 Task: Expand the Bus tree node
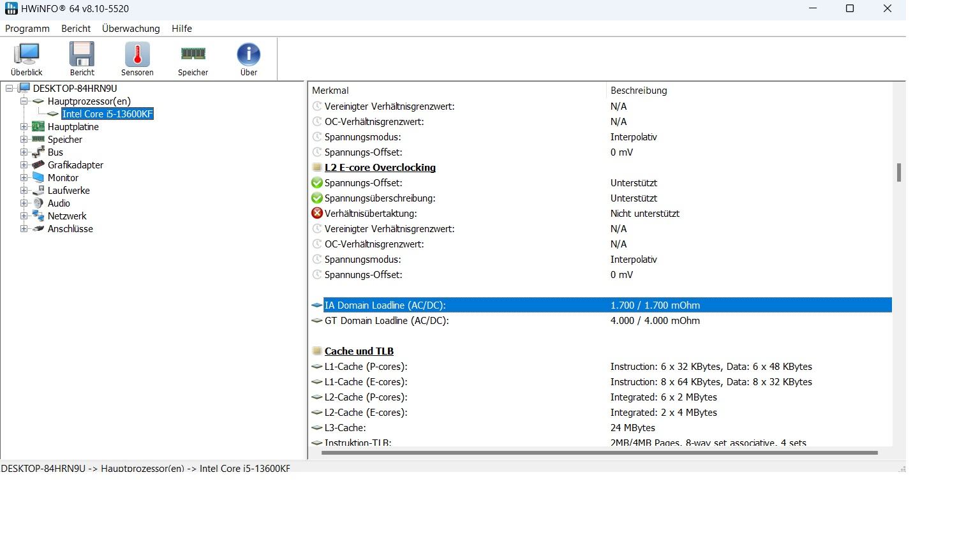tap(24, 152)
